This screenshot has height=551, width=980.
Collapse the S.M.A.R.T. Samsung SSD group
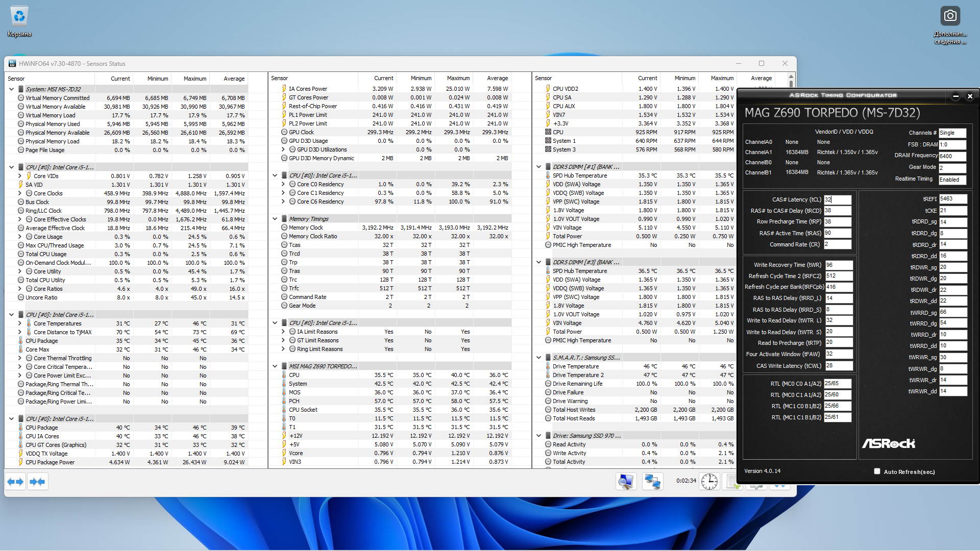[538, 358]
